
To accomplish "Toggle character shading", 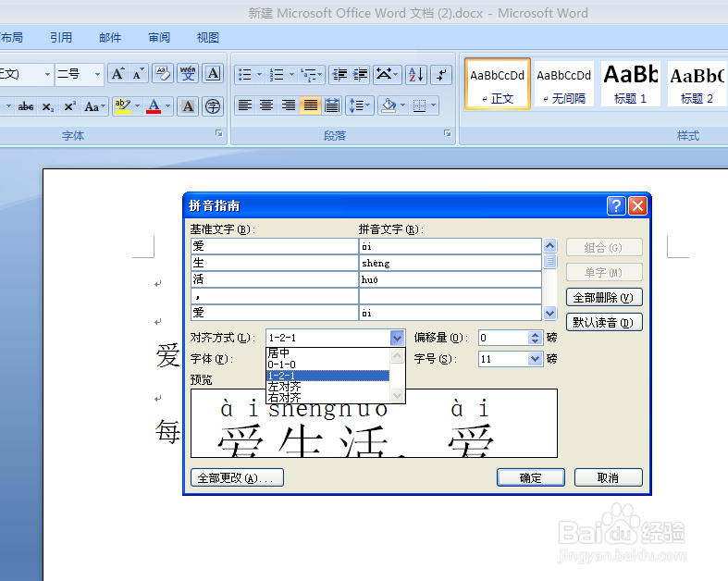I will click(x=188, y=106).
